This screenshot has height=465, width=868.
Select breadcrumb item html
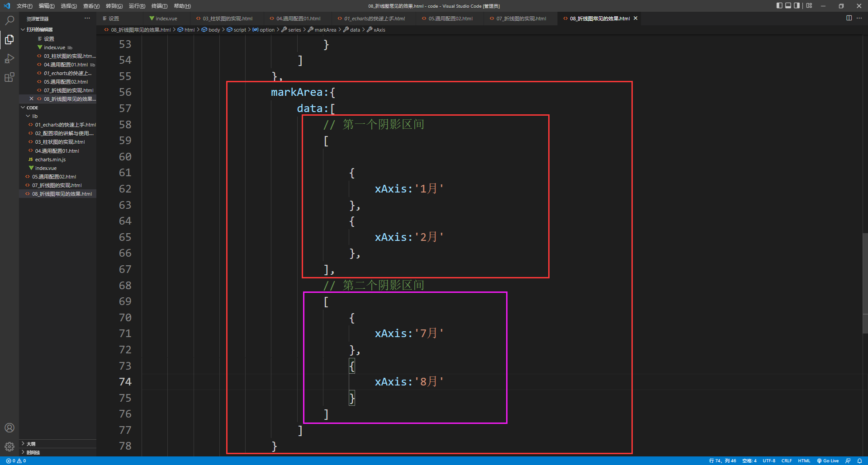189,30
